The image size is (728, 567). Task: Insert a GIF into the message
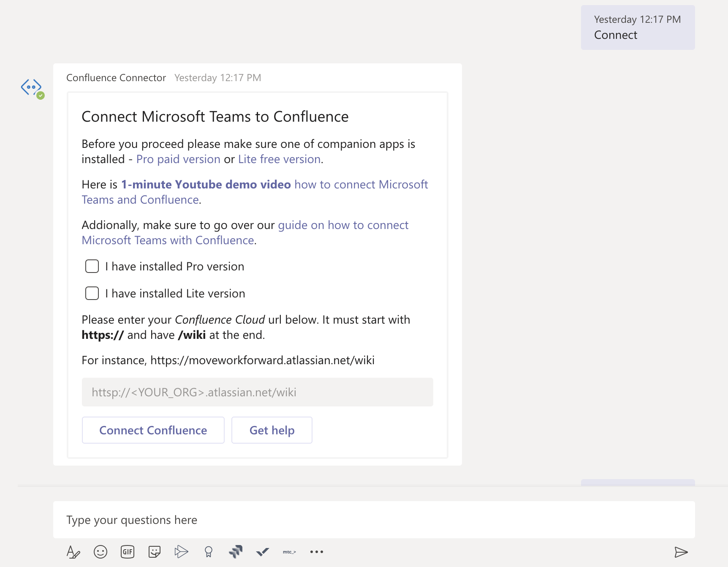(x=127, y=551)
